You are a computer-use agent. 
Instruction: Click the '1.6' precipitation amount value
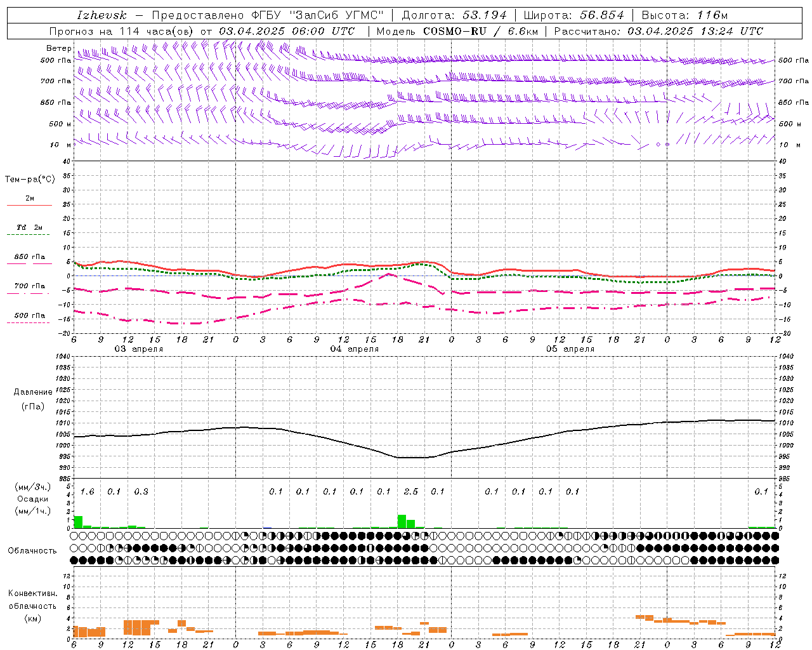click(87, 491)
